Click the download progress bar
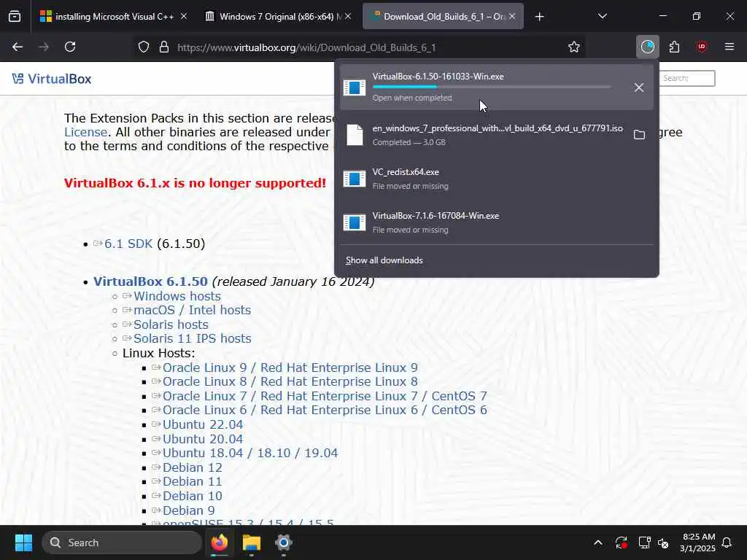This screenshot has height=560, width=747. (x=491, y=87)
